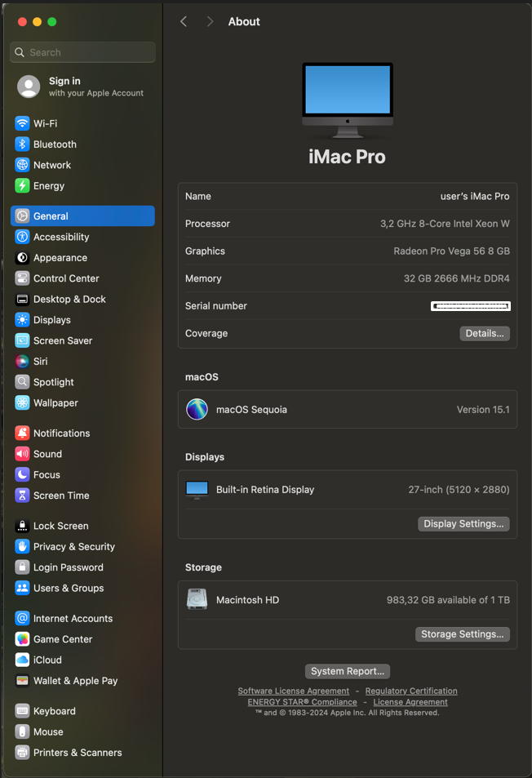Go forward with the right chevron
This screenshot has width=532, height=778.
coord(210,21)
